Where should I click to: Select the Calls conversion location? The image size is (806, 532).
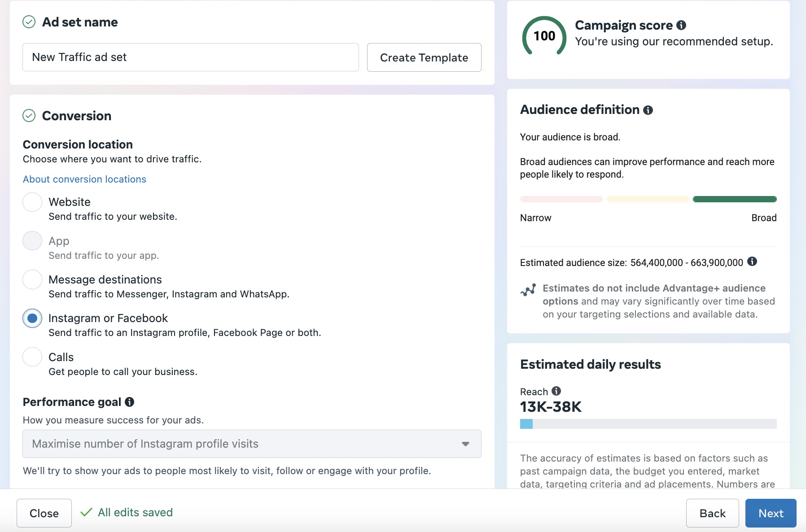[x=32, y=357]
